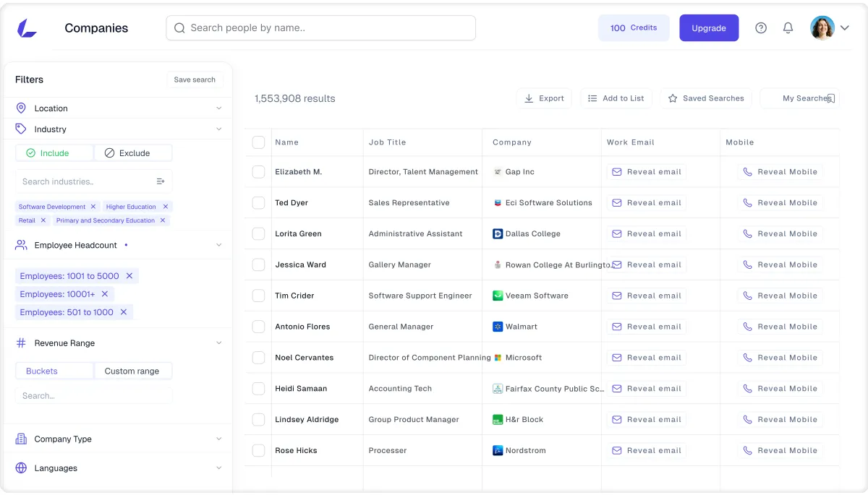Click the H&r Block logo icon

[498, 420]
